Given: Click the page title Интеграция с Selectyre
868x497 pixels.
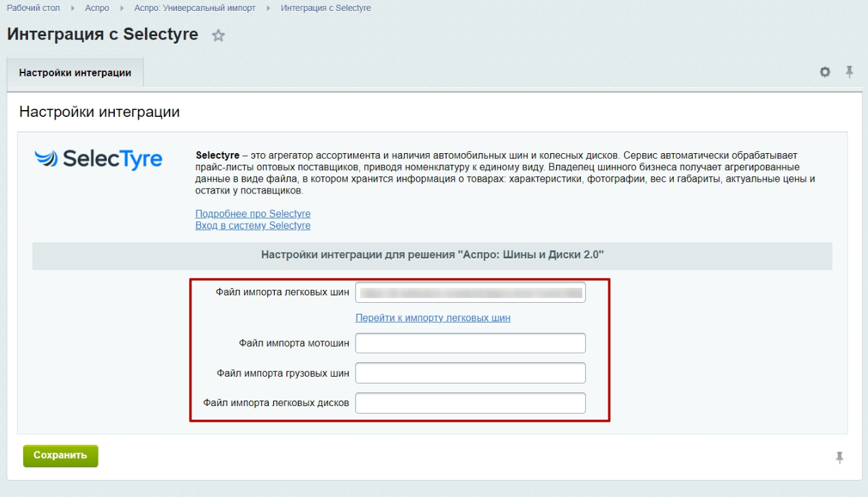Looking at the screenshot, I should coord(103,34).
